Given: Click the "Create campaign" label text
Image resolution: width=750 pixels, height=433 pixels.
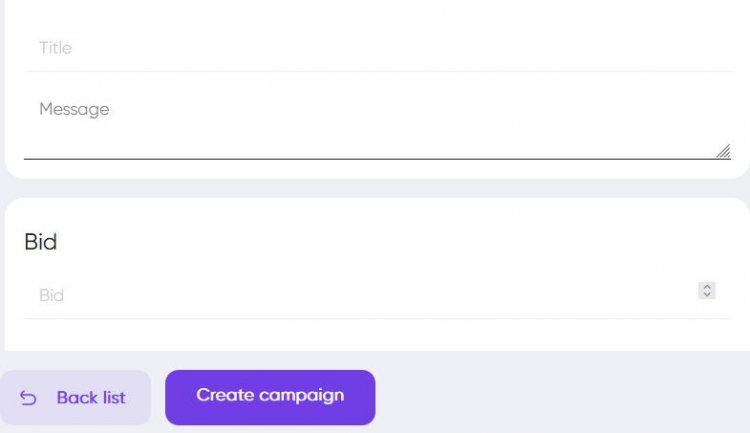Looking at the screenshot, I should pos(270,395).
